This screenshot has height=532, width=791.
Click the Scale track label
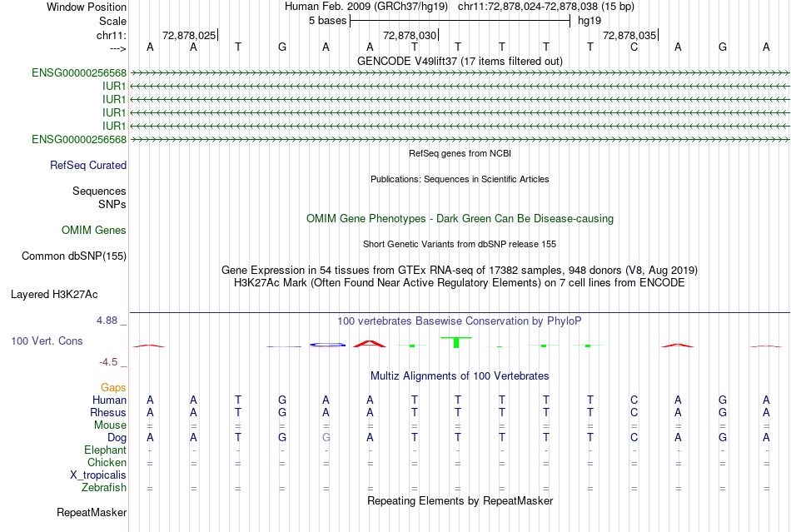pos(112,21)
